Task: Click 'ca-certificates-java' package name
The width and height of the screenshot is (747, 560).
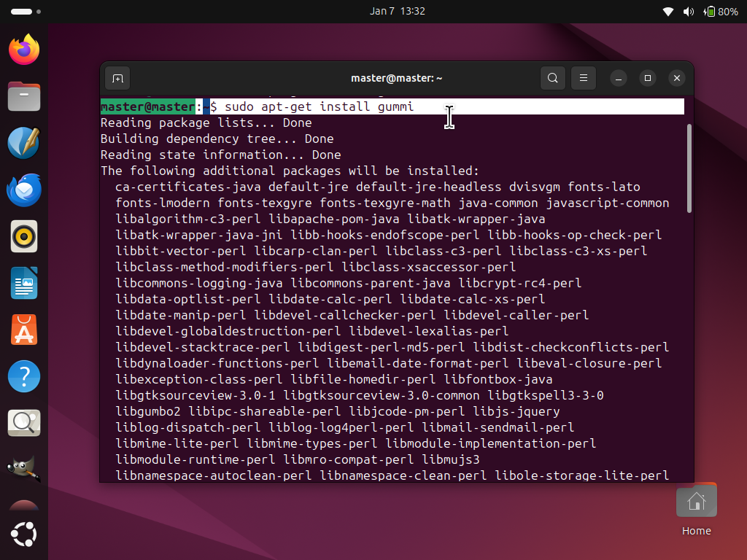Action: click(188, 187)
